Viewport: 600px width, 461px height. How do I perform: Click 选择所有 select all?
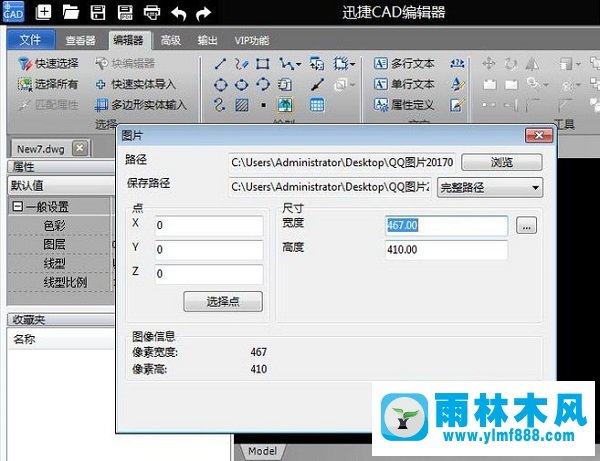coord(48,84)
